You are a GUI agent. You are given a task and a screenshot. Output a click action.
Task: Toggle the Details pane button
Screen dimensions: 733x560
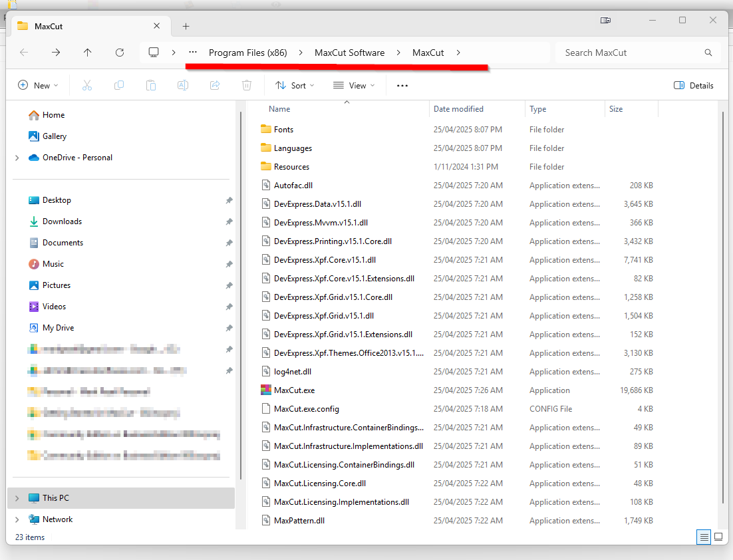pyautogui.click(x=694, y=85)
